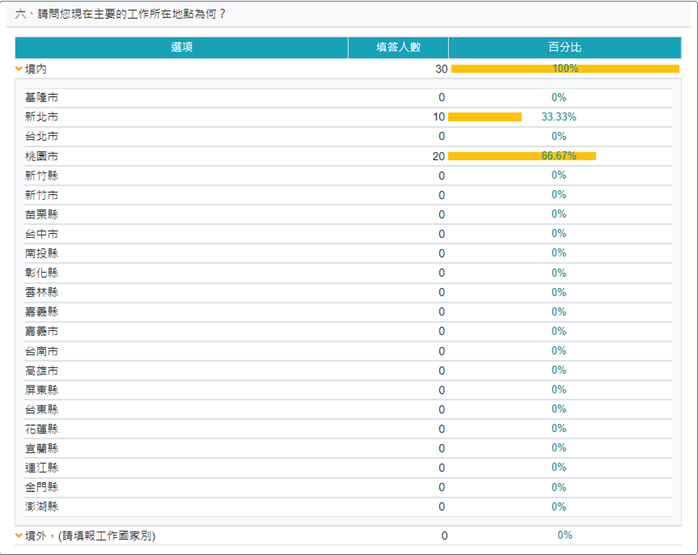Click the 境外 (請填報工作國家別) label
Viewport: 698px width, 555px height.
90,535
